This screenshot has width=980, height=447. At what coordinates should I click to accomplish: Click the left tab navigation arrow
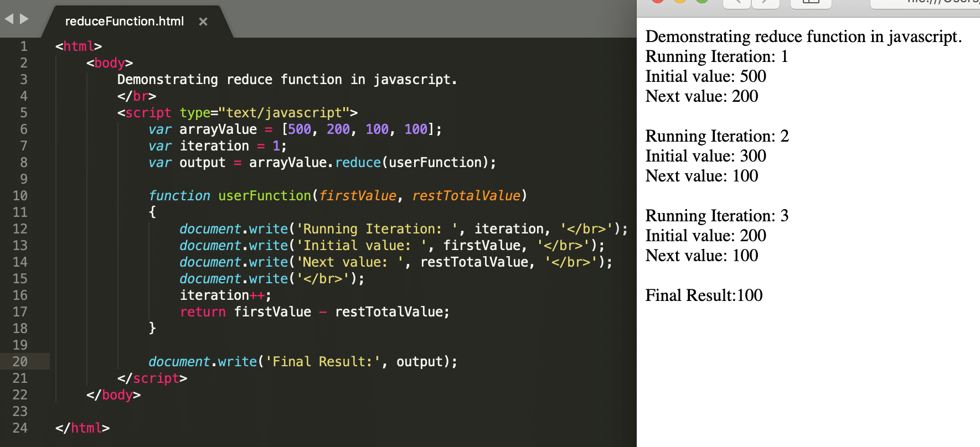[x=9, y=19]
